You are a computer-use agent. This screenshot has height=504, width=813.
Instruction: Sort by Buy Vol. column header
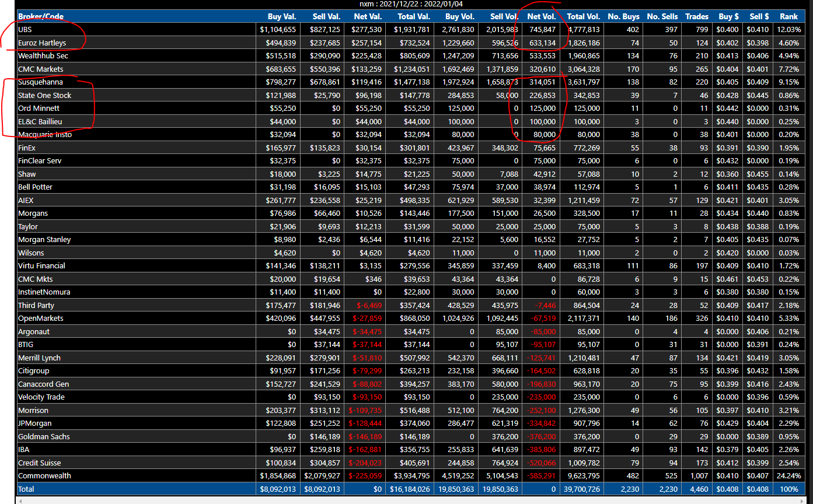(x=460, y=16)
